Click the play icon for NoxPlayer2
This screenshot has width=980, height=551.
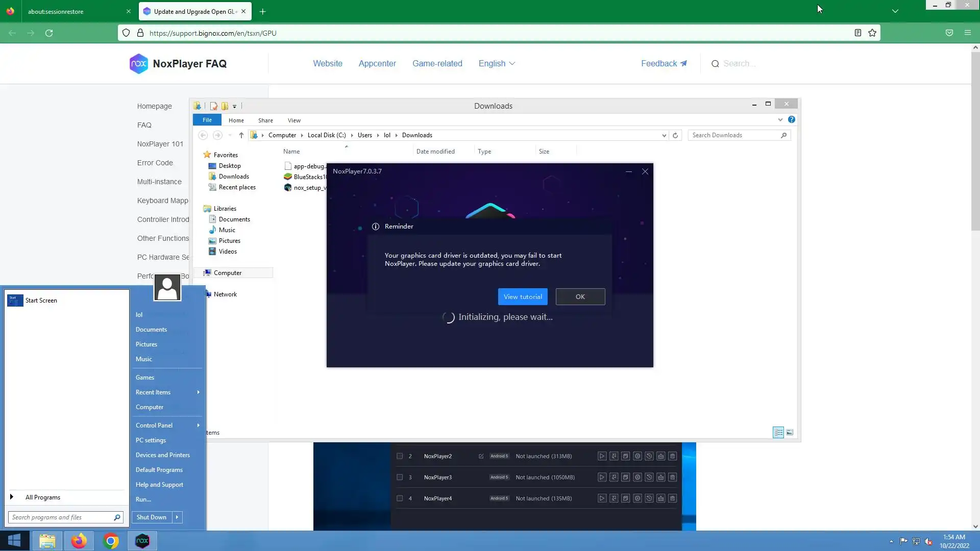point(602,456)
